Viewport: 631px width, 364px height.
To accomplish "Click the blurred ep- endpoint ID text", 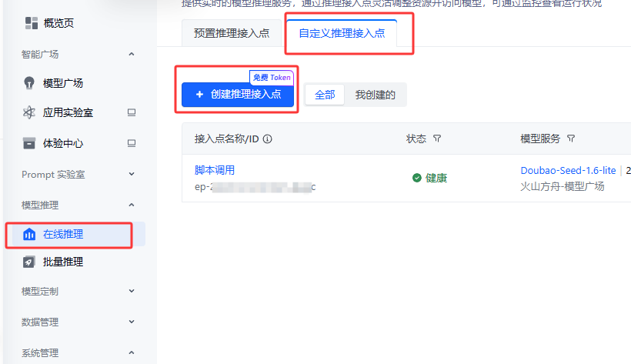I will click(255, 187).
